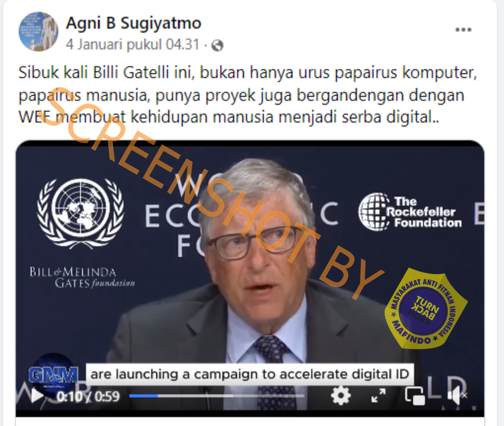Click the post caption text about WEF
Viewport: 504px width, 426px height.
pos(248,95)
